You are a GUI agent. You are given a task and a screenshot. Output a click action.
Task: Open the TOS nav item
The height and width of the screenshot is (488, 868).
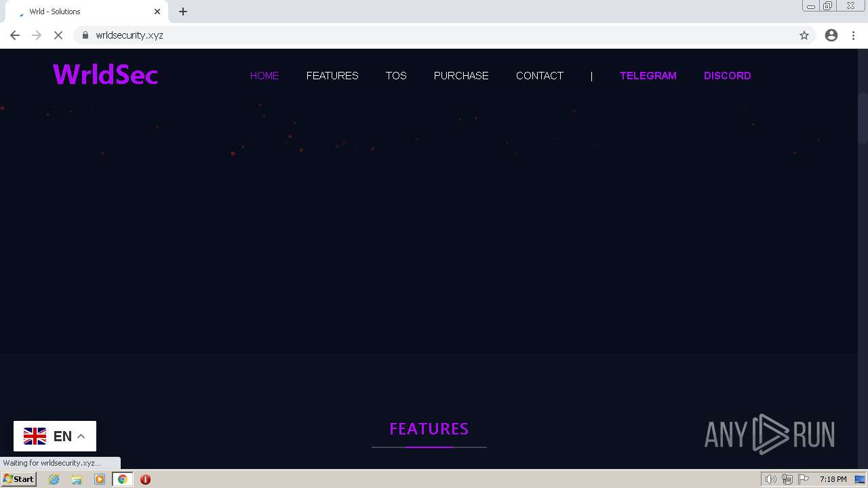coord(396,76)
